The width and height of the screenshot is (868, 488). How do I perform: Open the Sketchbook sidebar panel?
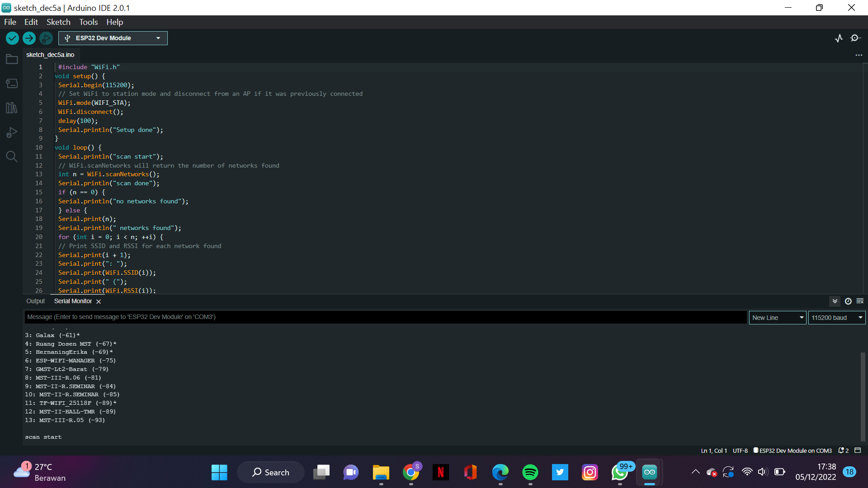pyautogui.click(x=11, y=59)
